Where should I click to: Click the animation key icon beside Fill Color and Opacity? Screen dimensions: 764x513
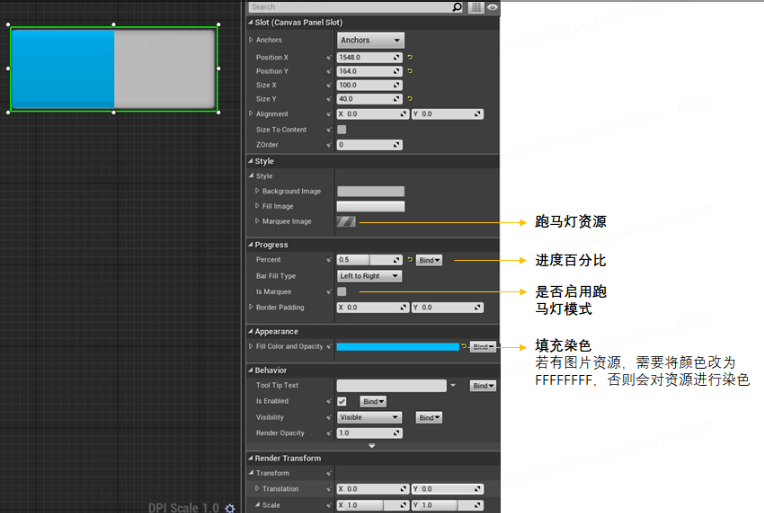[329, 346]
